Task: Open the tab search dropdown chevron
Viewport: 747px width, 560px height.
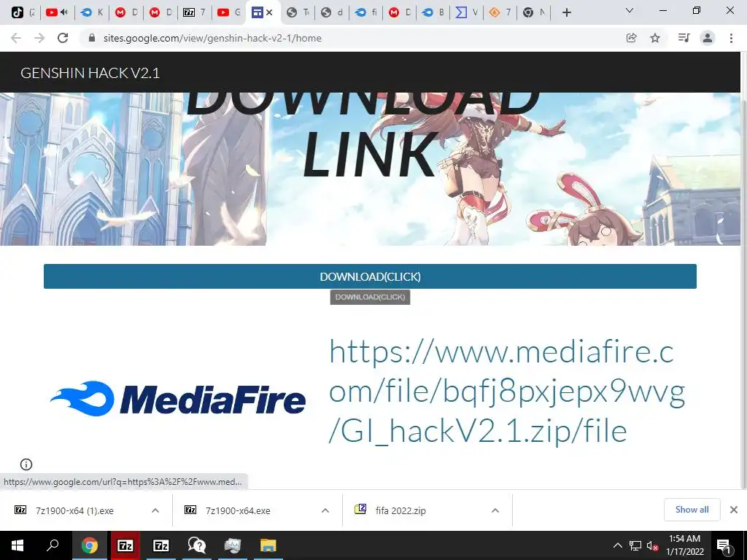Action: 630,10
